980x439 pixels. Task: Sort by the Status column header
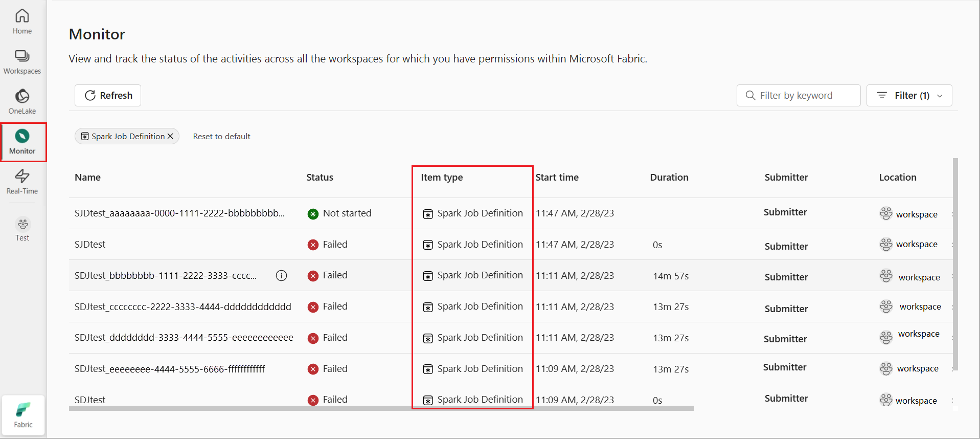pos(320,178)
